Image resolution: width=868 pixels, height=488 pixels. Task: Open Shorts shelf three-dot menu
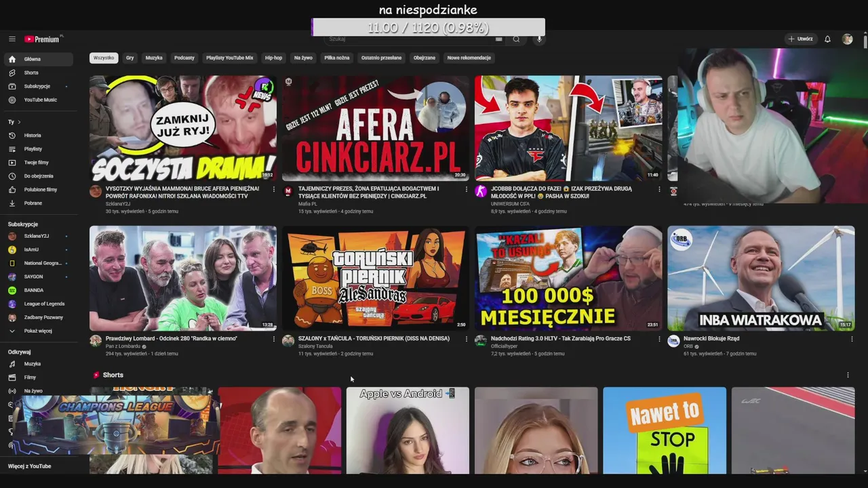click(x=848, y=375)
